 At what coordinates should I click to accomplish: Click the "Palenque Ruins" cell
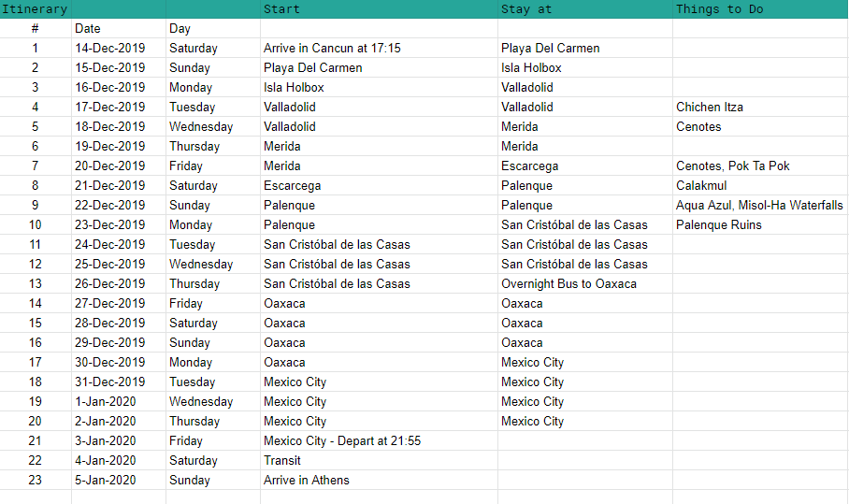(719, 225)
